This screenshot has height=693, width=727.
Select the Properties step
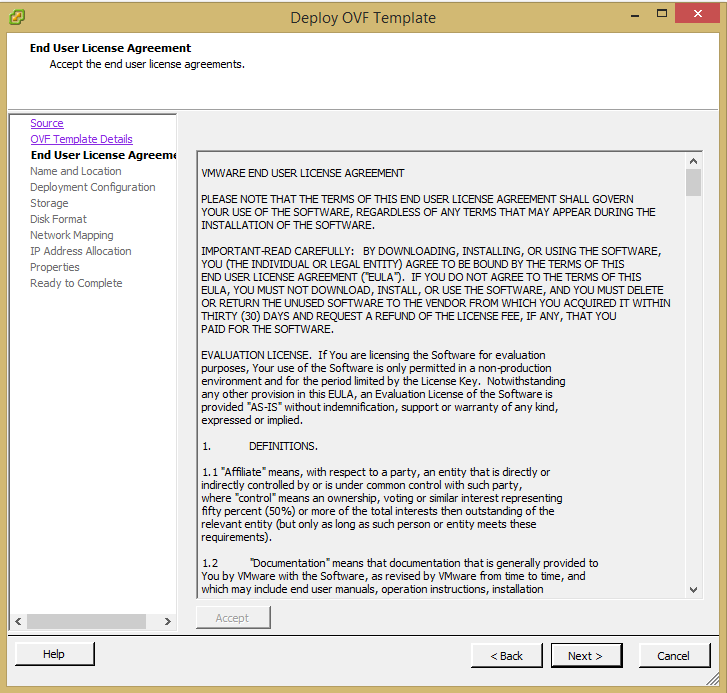point(55,267)
